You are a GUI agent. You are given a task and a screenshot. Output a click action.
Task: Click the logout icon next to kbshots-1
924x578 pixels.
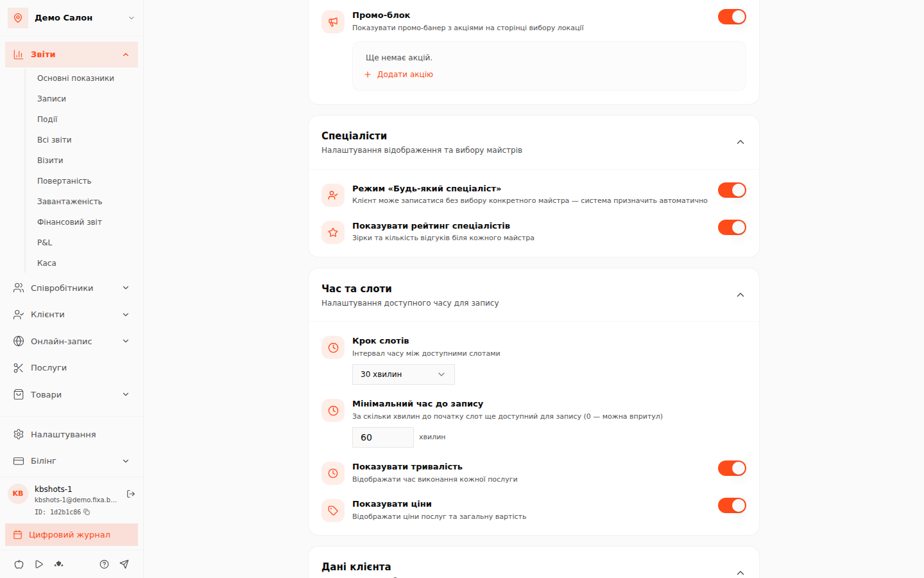pos(131,494)
